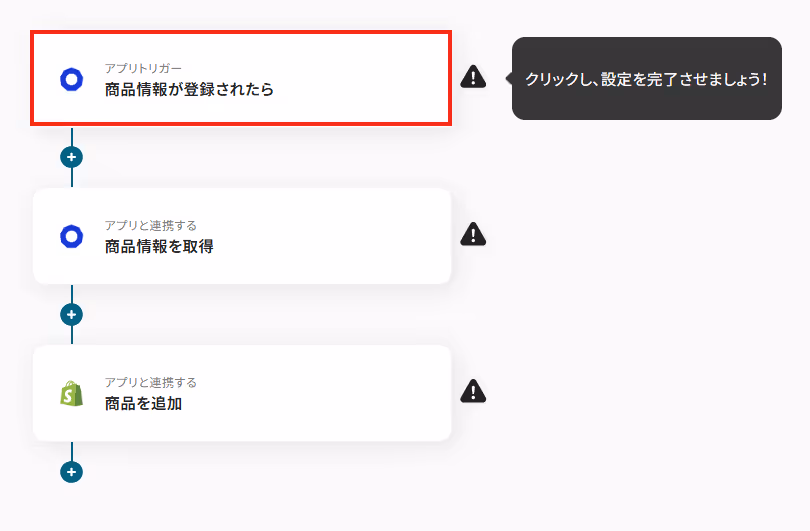Viewport: 810px width, 531px height.
Task: Click the warning icon beside 商品情報が登録されたら
Action: click(x=473, y=77)
